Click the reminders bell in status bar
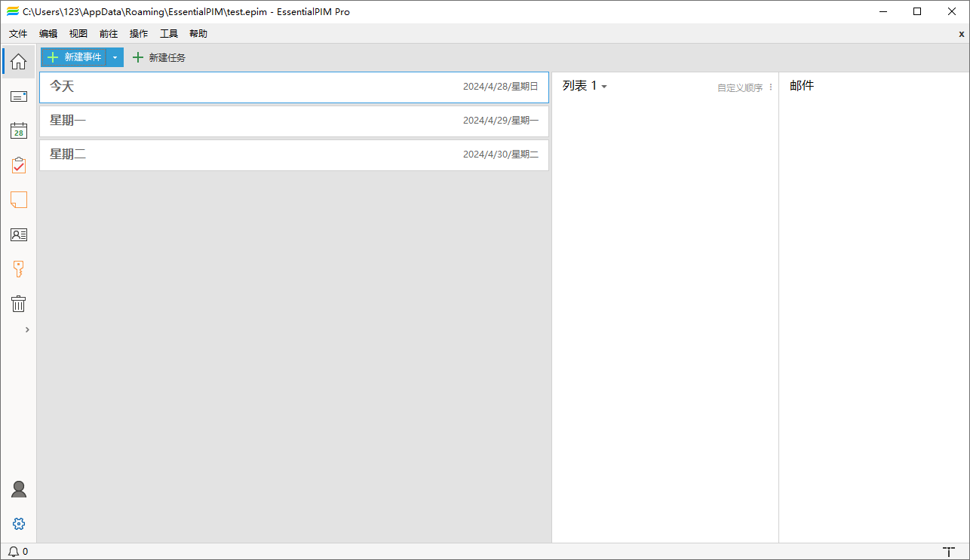The image size is (970, 560). click(x=14, y=552)
